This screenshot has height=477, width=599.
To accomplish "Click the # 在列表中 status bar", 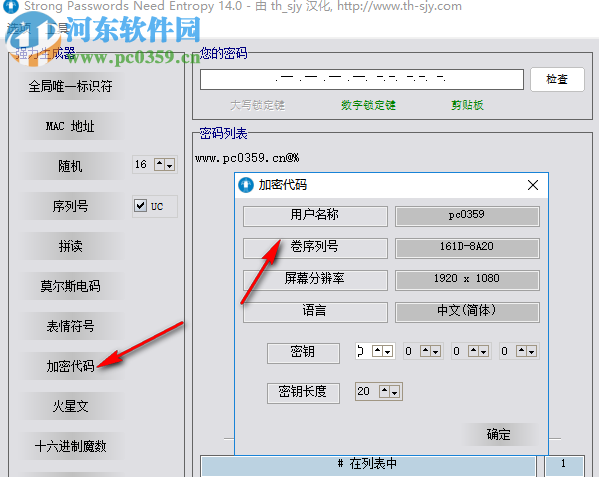I will (368, 465).
